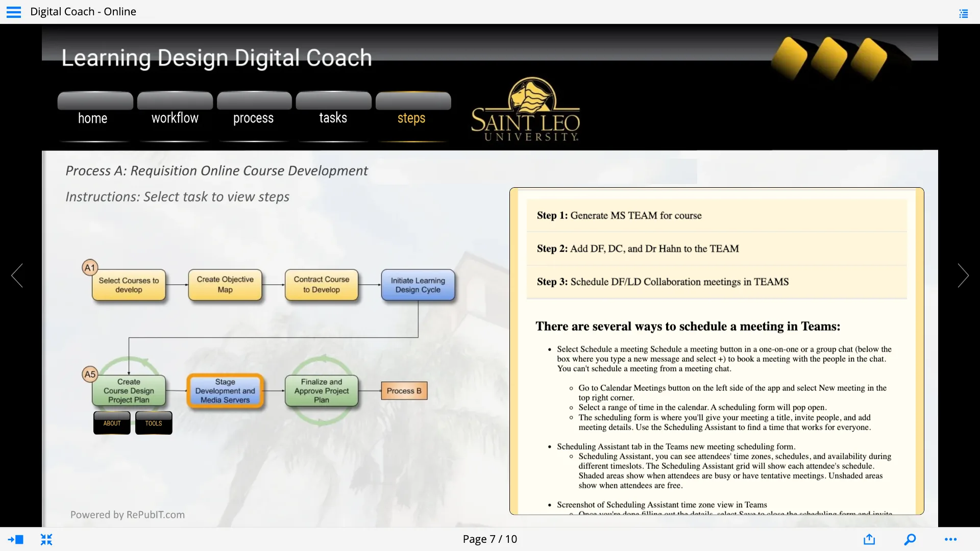Click the ABOUT button

tap(112, 423)
